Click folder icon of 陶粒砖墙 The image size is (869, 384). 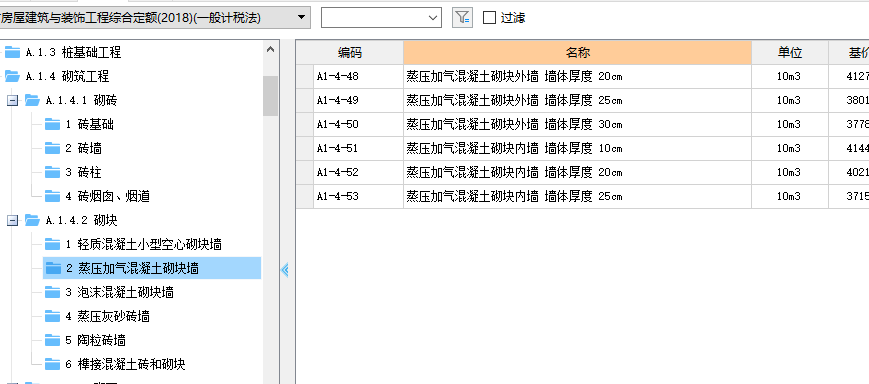pyautogui.click(x=52, y=340)
